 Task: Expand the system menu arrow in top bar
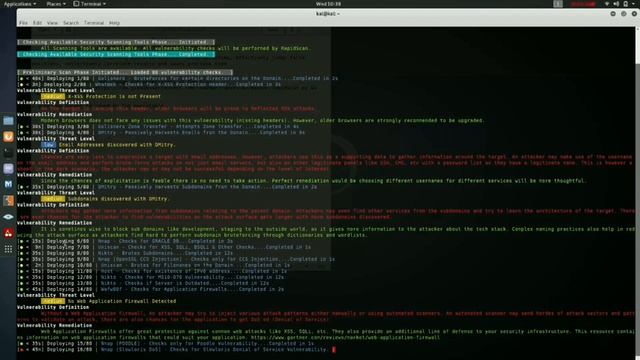(x=634, y=4)
